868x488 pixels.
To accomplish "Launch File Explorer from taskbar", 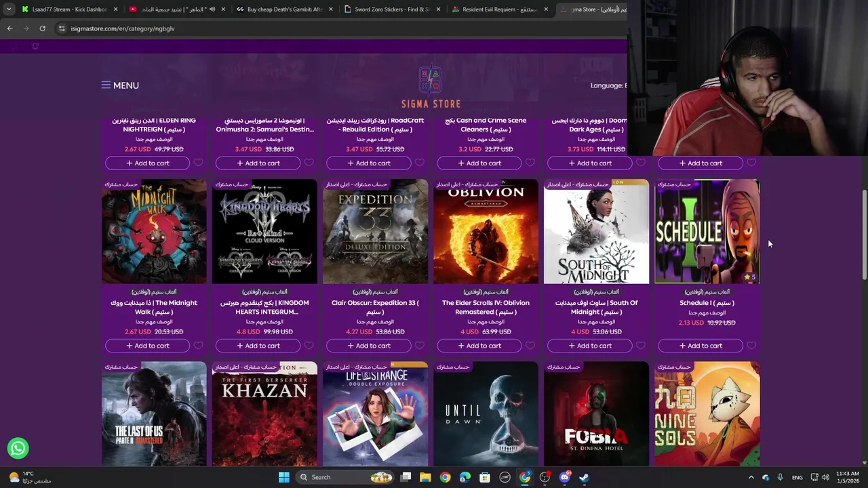I will (425, 477).
